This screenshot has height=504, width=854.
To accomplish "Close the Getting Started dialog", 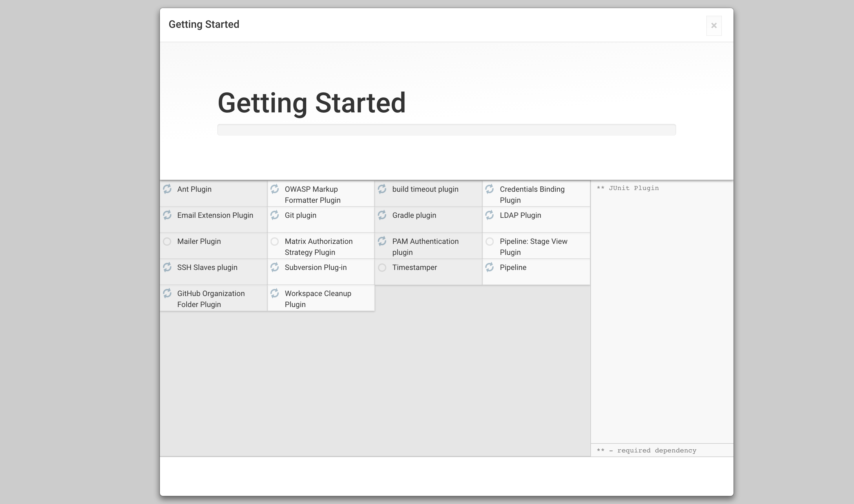I will tap(714, 25).
